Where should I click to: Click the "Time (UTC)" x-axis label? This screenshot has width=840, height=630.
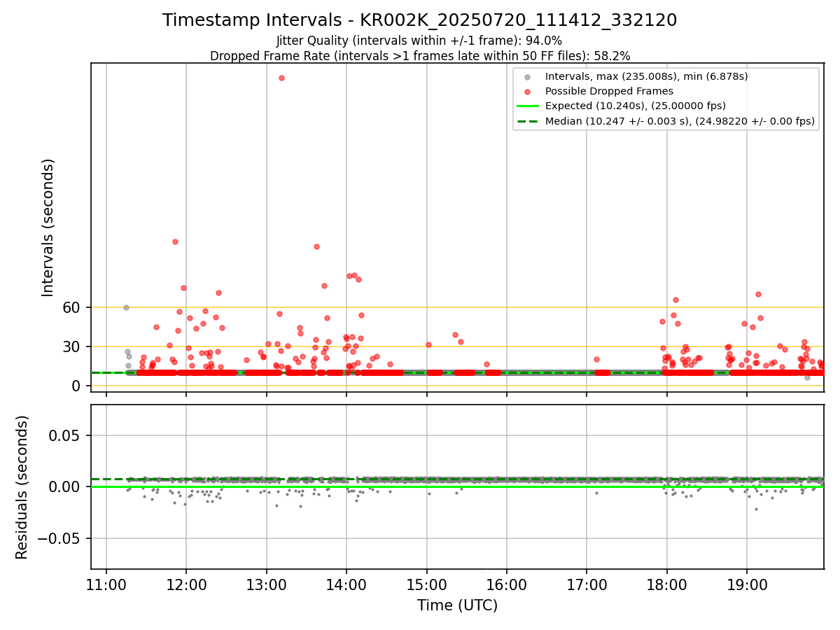tap(457, 605)
